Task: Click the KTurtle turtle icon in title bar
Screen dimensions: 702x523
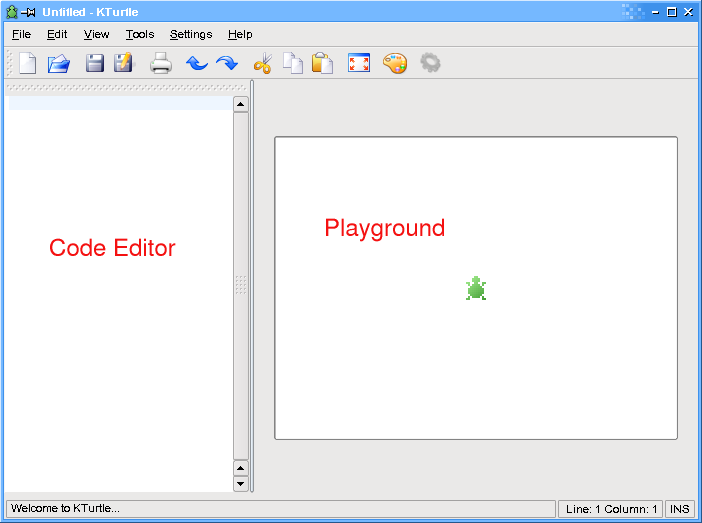Action: [x=12, y=12]
